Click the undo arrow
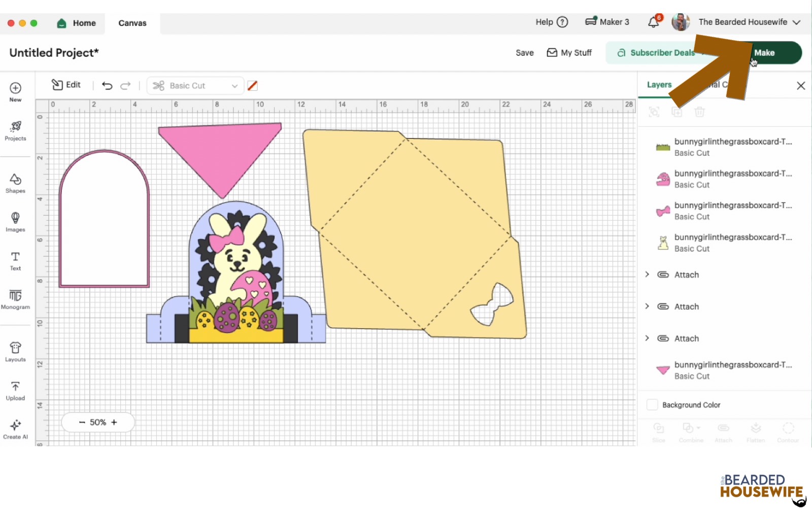 click(107, 86)
